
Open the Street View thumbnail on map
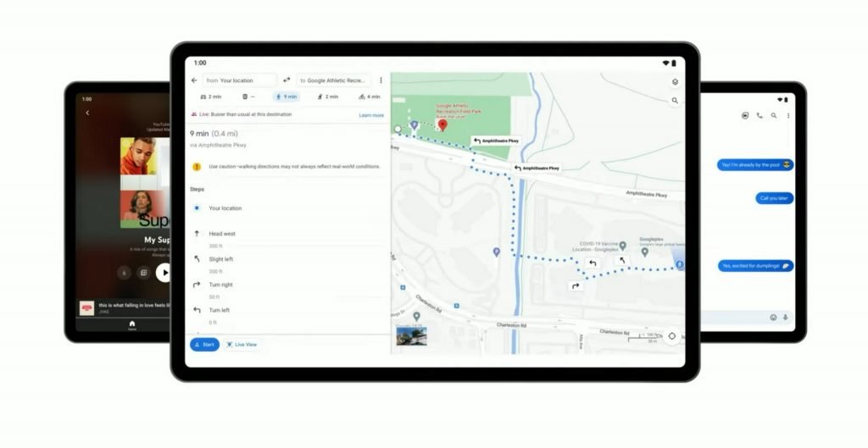click(x=411, y=335)
